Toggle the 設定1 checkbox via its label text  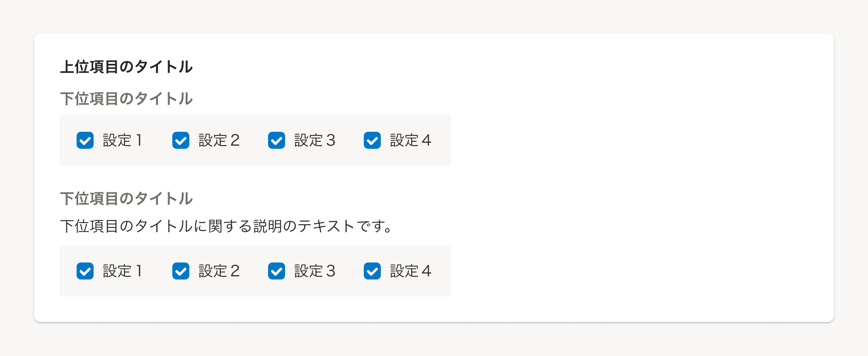(122, 140)
